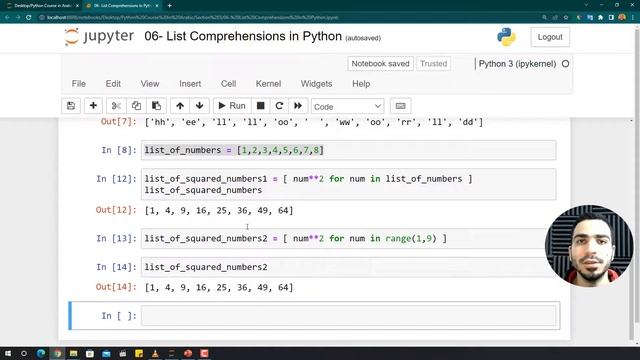Image resolution: width=640 pixels, height=360 pixels.
Task: Open browser extensions puzzle icon
Action: (600, 18)
